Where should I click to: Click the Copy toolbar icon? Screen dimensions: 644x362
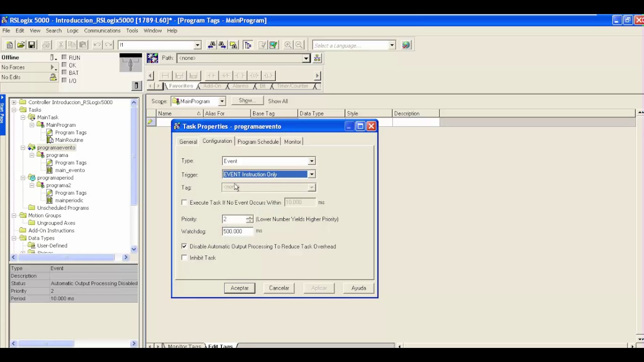click(72, 45)
